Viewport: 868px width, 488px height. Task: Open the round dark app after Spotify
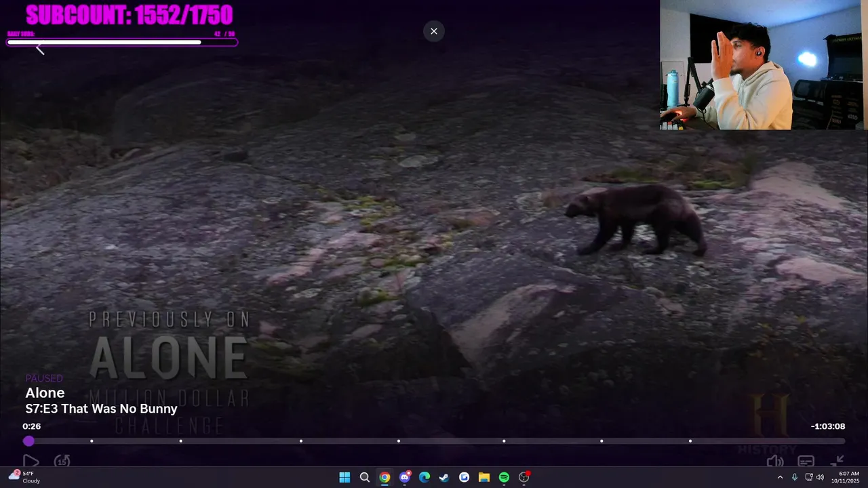[x=524, y=477]
